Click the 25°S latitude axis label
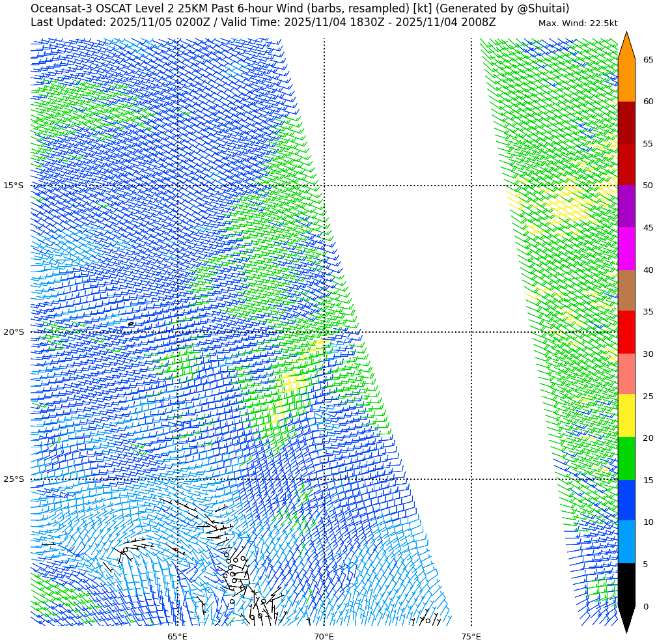 click(13, 479)
